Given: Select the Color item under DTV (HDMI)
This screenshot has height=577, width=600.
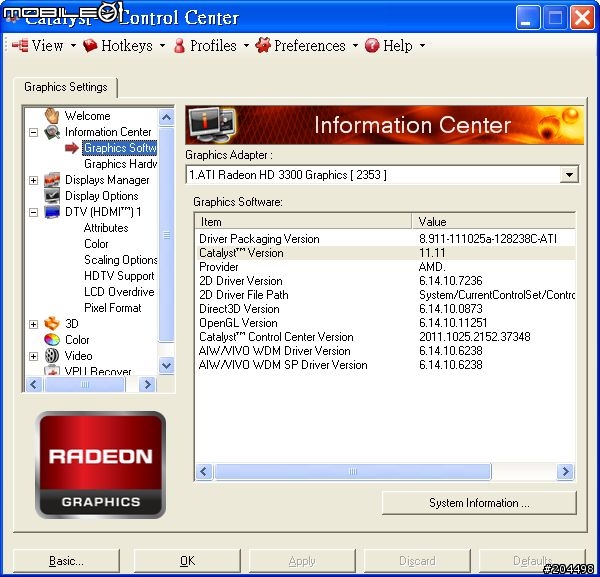Looking at the screenshot, I should coord(96,244).
